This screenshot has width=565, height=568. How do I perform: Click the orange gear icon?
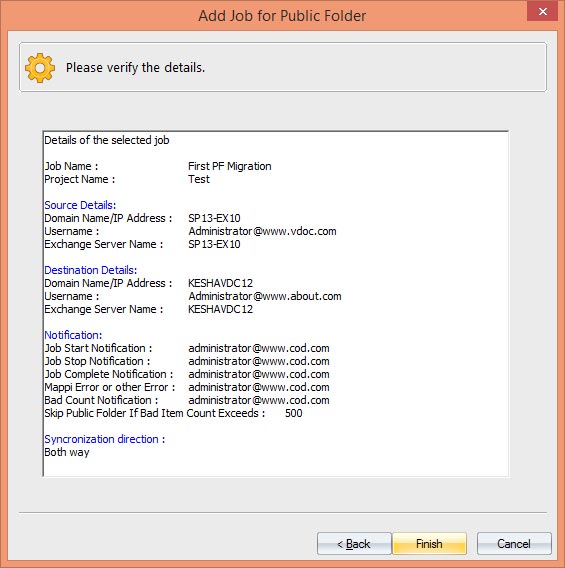point(40,68)
